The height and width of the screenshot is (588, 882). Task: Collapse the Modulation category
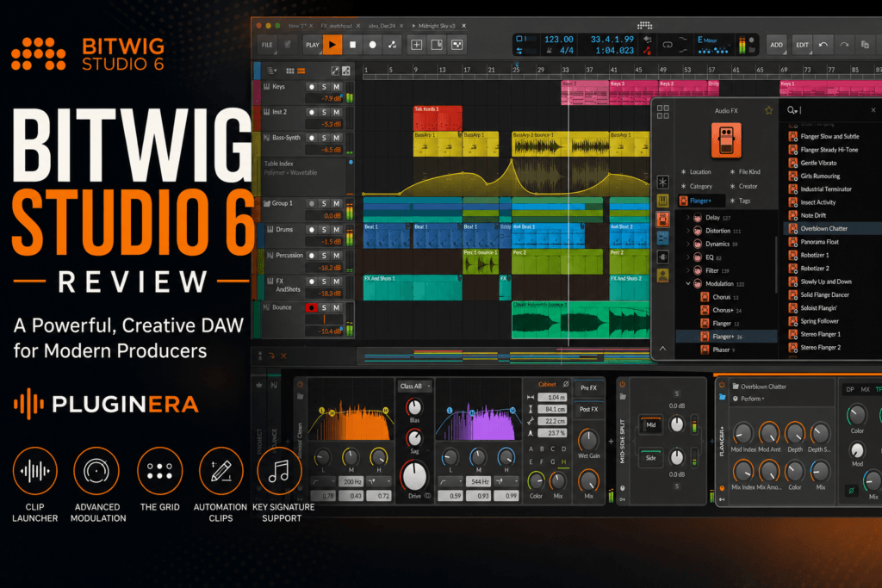pyautogui.click(x=688, y=283)
